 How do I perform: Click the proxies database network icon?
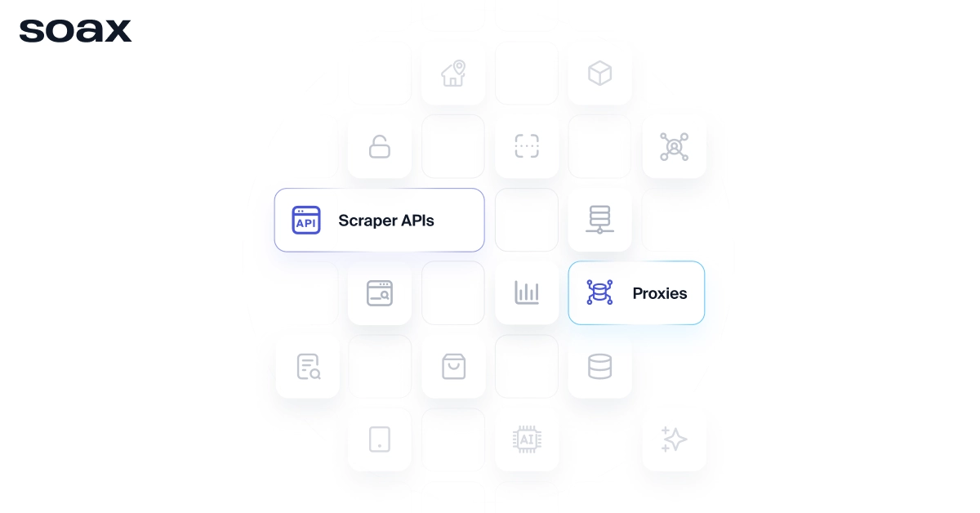(599, 292)
